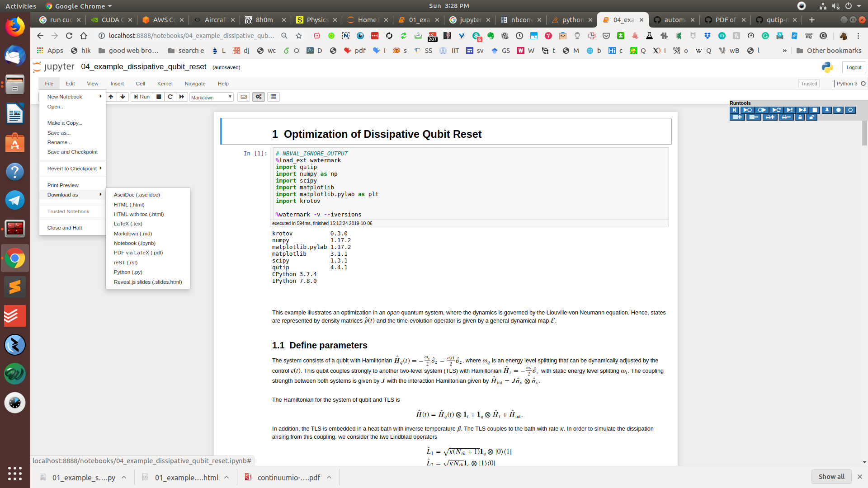
Task: Click Save and Checkpoint option
Action: (72, 152)
